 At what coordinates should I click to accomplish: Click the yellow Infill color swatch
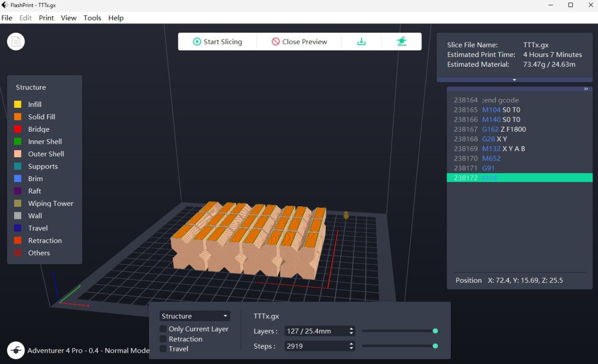click(18, 105)
